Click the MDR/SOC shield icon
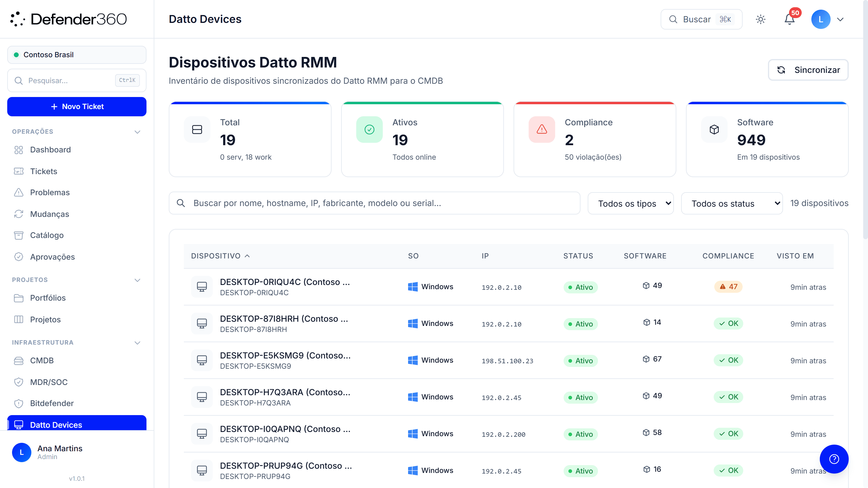The height and width of the screenshot is (488, 868). pyautogui.click(x=18, y=382)
